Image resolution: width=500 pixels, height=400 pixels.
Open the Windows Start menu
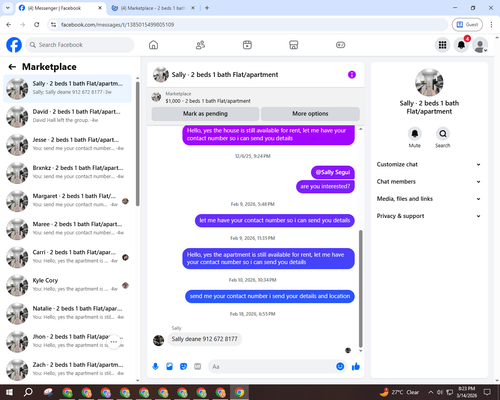9,392
